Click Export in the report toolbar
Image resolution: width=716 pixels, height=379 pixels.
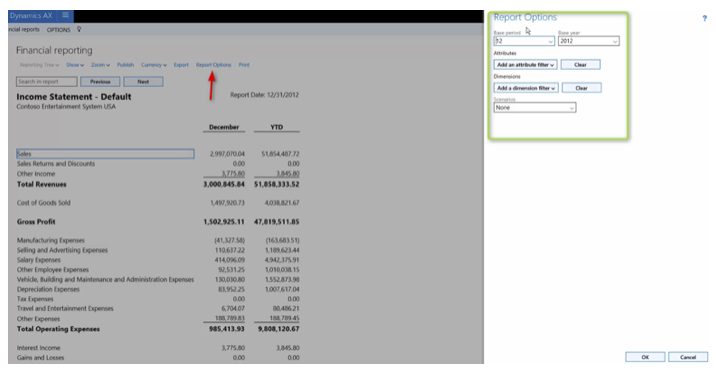tap(181, 65)
